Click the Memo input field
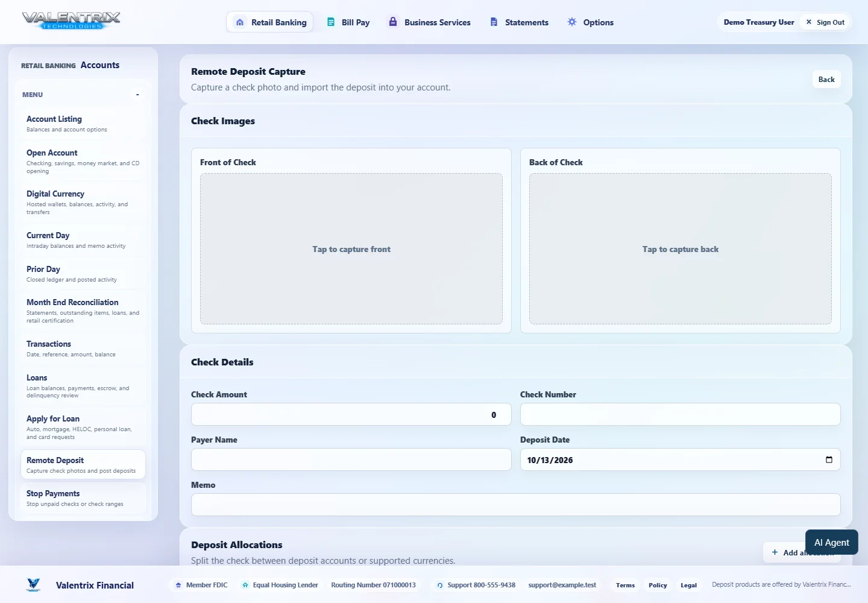 point(516,505)
